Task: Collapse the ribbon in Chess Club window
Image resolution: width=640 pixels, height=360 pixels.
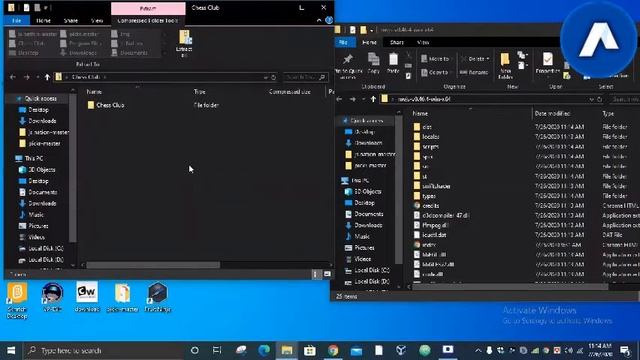Action: click(319, 20)
